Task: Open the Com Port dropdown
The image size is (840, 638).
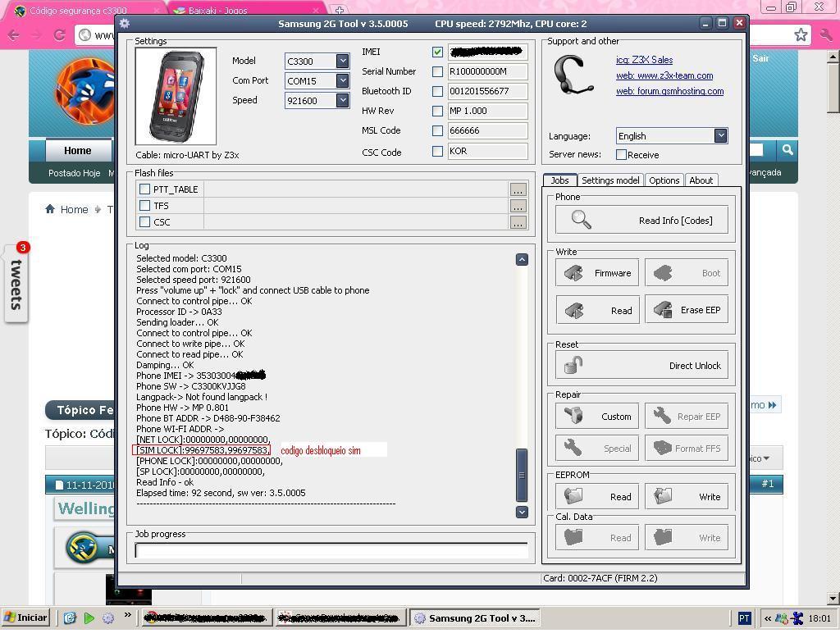Action: (x=342, y=81)
